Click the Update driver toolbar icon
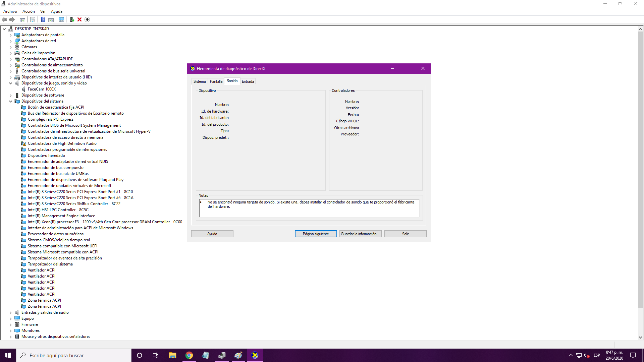The height and width of the screenshot is (362, 644). pos(72,19)
